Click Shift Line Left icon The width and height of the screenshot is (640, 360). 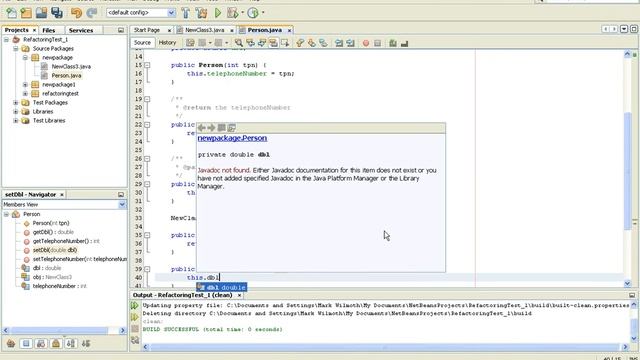pos(339,43)
